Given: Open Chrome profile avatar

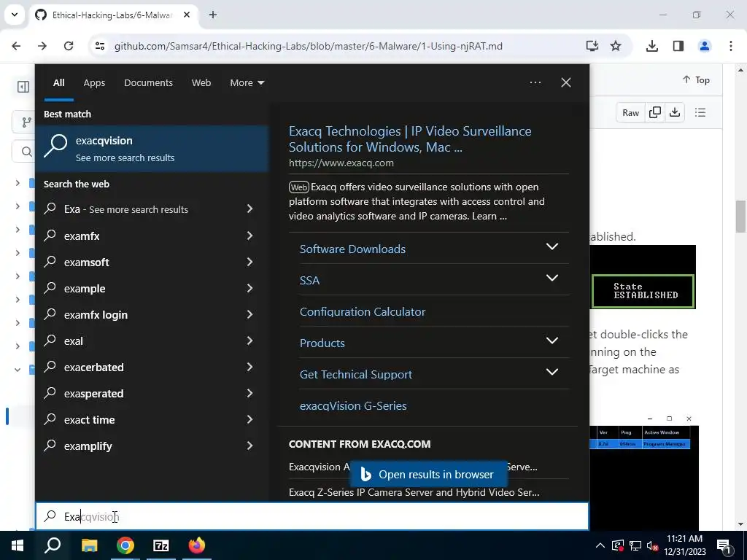Looking at the screenshot, I should pyautogui.click(x=704, y=46).
